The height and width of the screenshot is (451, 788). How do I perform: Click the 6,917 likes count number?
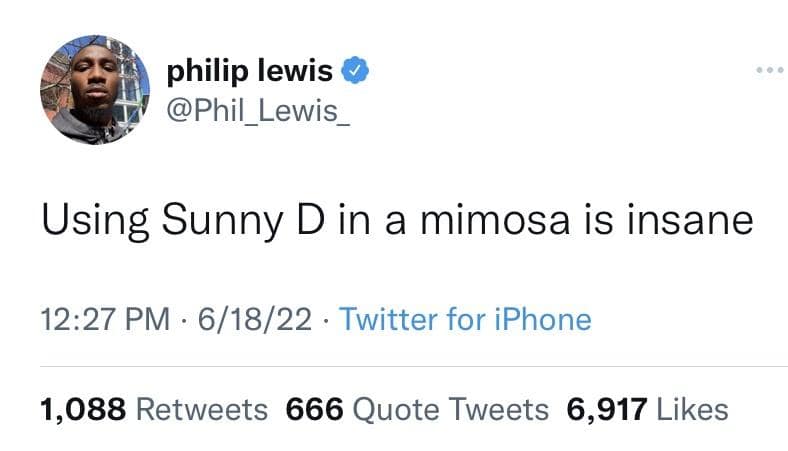pyautogui.click(x=607, y=409)
